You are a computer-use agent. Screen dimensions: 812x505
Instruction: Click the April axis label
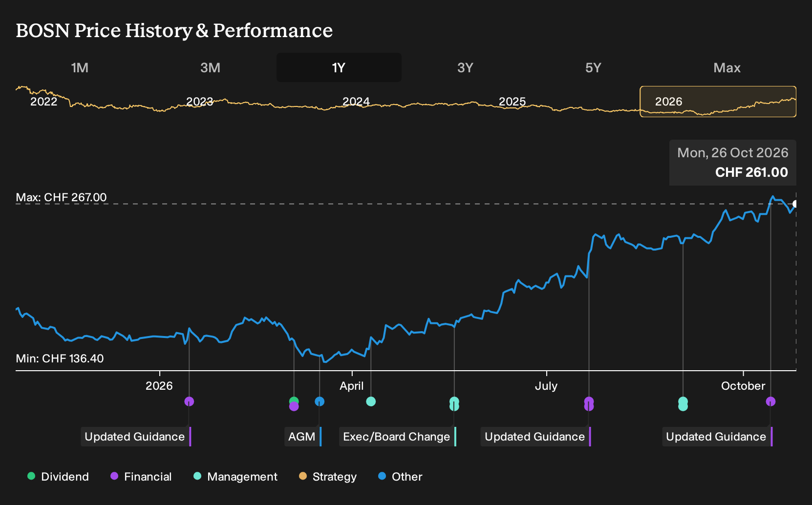coord(352,386)
